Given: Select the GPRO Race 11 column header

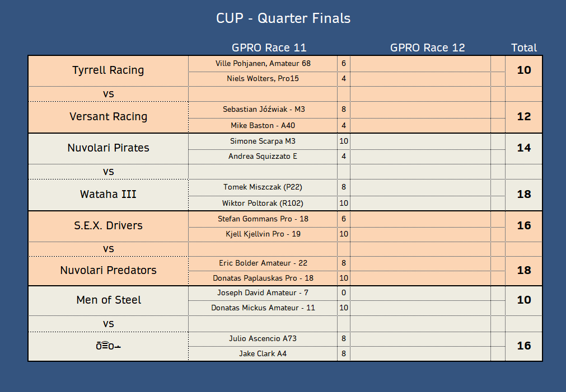Looking at the screenshot, I should tap(269, 48).
